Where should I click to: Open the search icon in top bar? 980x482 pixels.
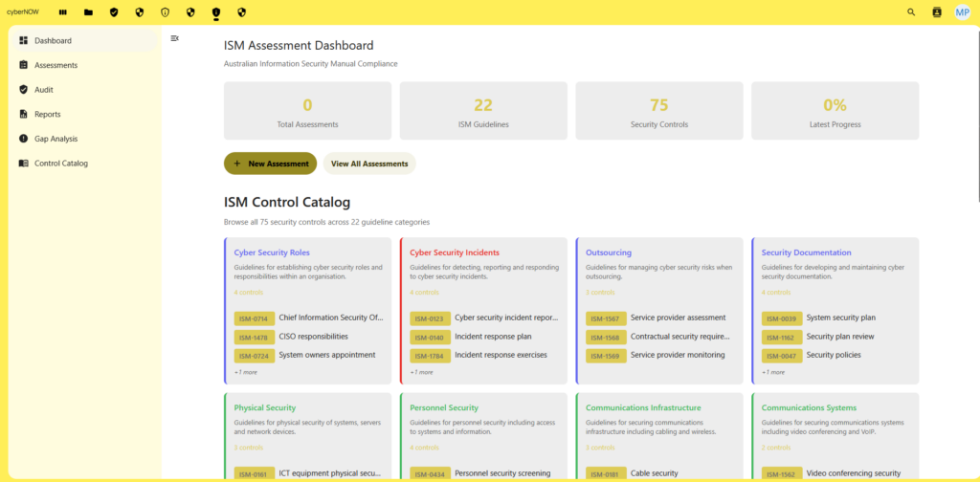click(x=911, y=12)
